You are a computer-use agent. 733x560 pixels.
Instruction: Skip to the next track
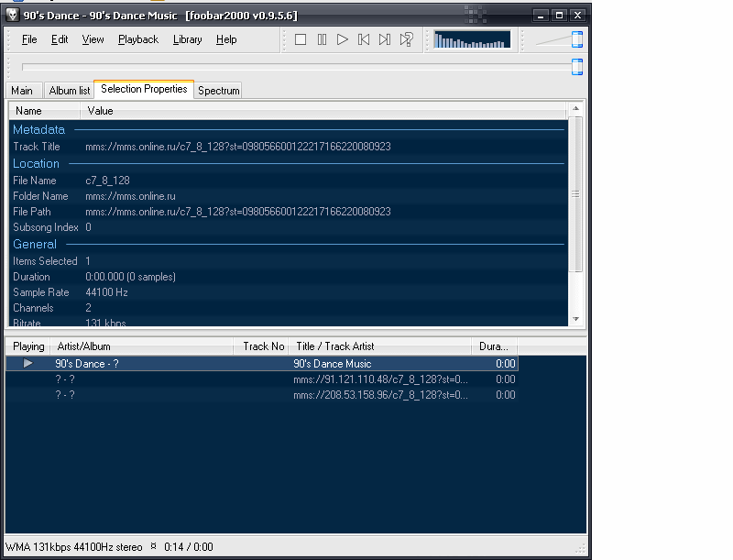click(385, 39)
